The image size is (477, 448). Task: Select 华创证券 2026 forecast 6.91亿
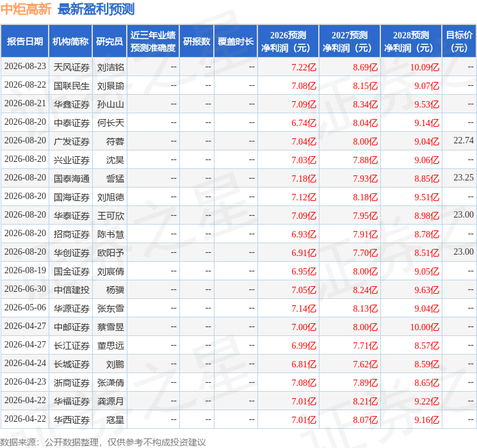tap(304, 253)
